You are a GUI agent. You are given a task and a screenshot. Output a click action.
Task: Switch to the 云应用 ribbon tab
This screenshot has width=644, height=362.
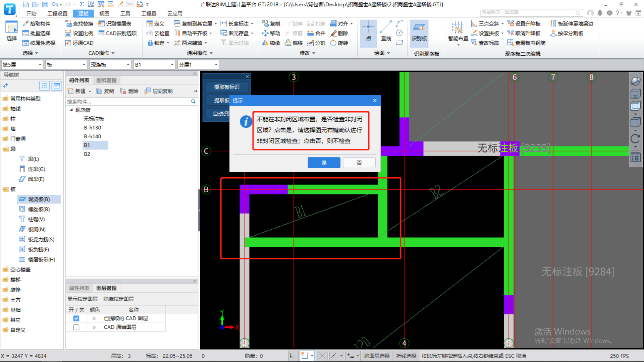[x=175, y=13]
